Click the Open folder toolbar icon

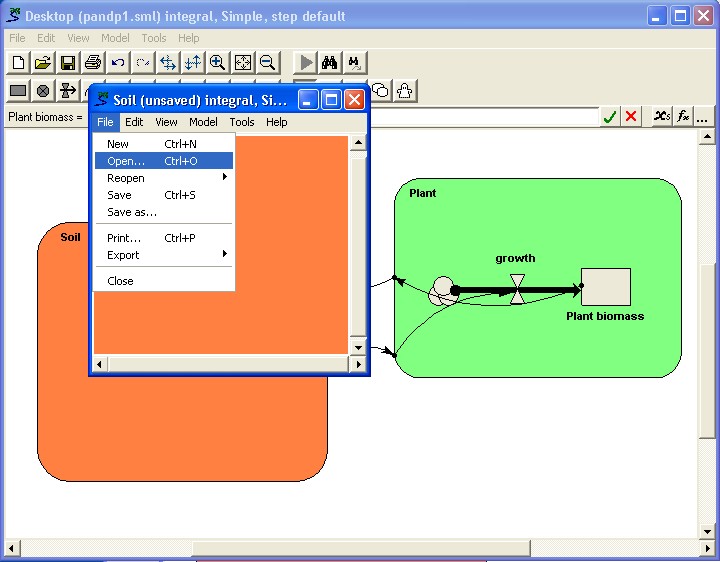(x=43, y=62)
